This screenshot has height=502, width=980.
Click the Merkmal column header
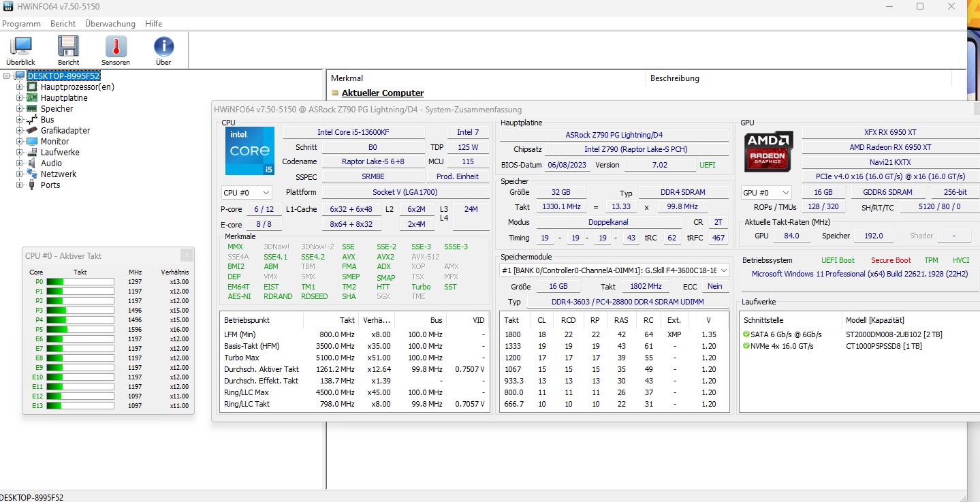click(x=486, y=78)
